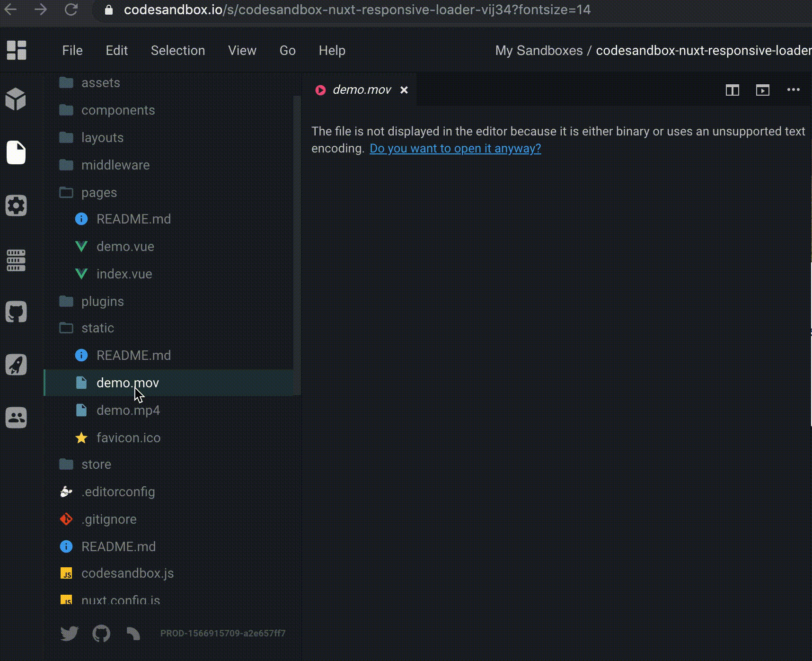This screenshot has width=812, height=661.
Task: Open the Sandbox Info cube icon
Action: coord(16,99)
